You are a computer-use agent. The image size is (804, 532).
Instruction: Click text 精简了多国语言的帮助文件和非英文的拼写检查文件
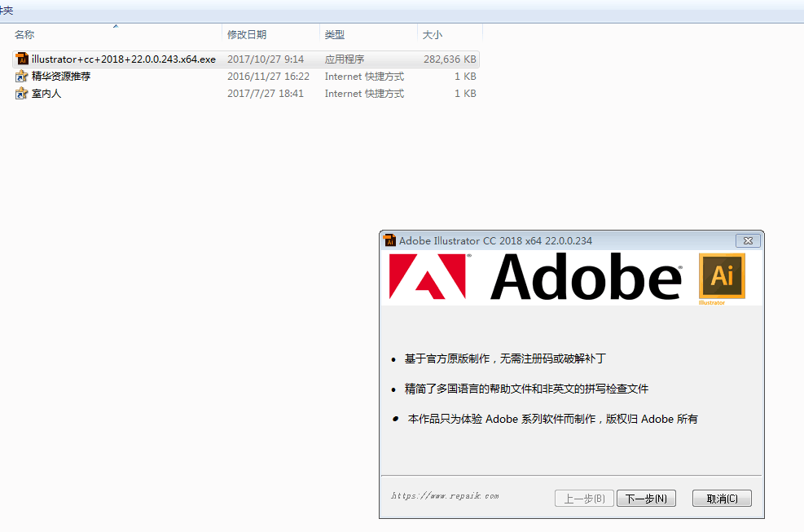(x=526, y=389)
